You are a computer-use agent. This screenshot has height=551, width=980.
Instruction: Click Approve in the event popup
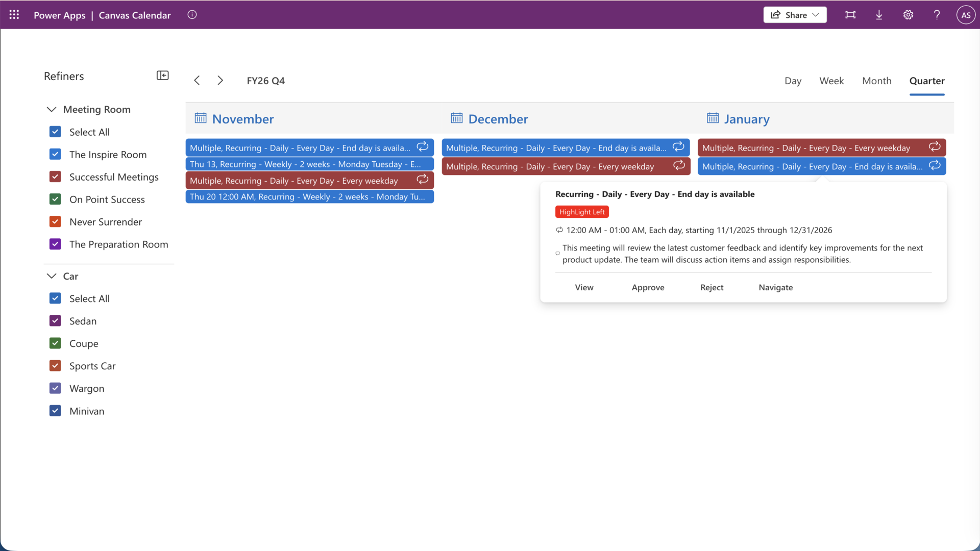(648, 287)
